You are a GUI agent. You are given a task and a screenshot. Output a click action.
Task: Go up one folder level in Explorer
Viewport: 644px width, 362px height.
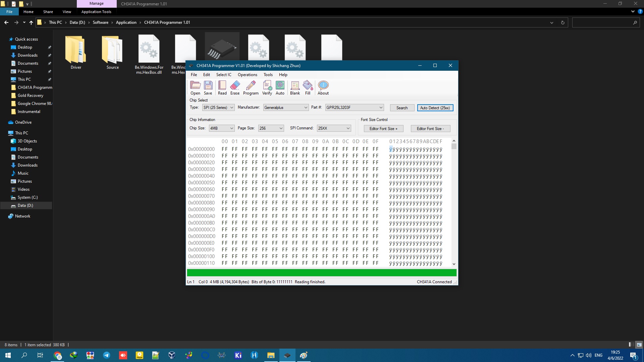(x=31, y=22)
